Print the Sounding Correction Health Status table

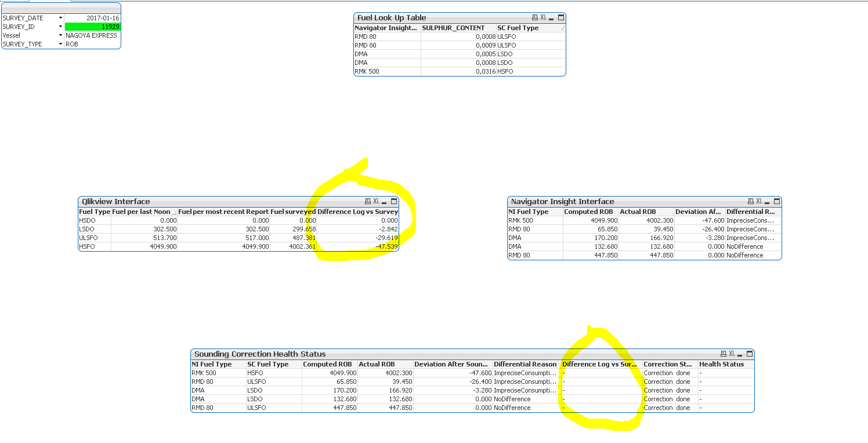click(724, 354)
